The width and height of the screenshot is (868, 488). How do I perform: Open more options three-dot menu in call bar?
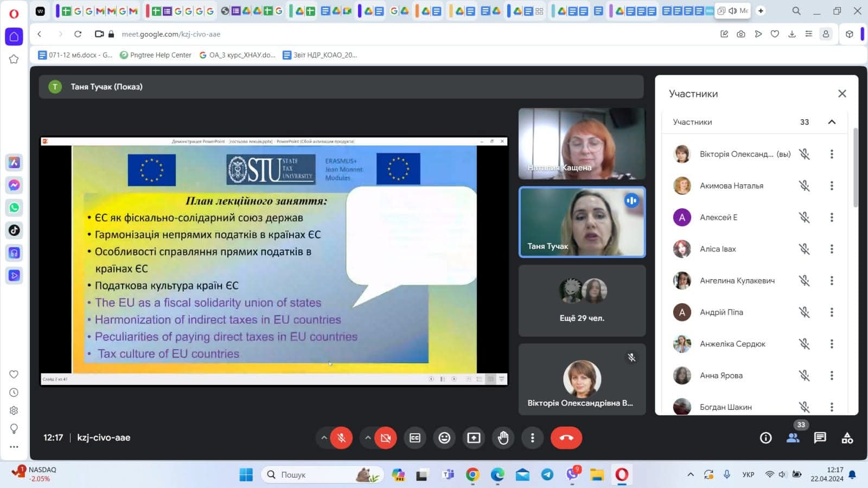532,438
